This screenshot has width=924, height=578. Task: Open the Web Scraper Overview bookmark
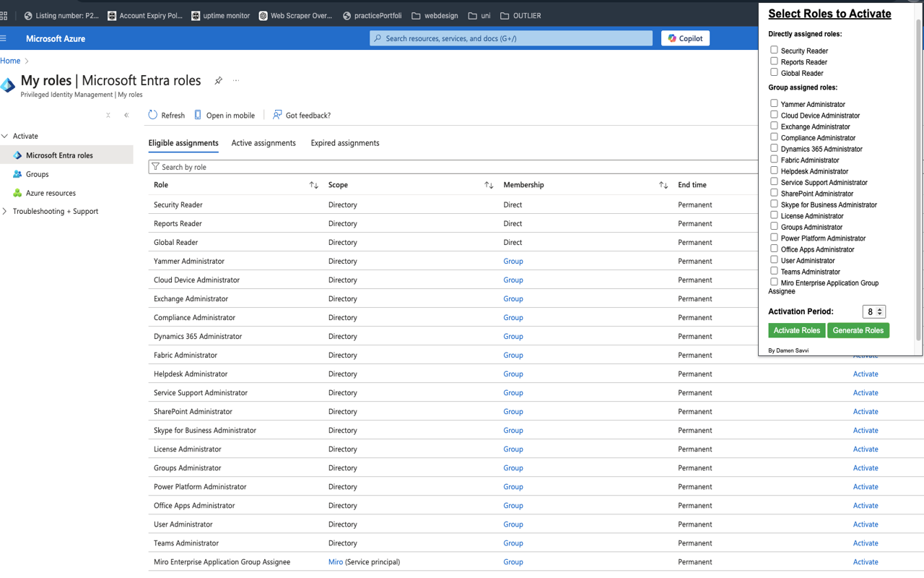pos(295,15)
